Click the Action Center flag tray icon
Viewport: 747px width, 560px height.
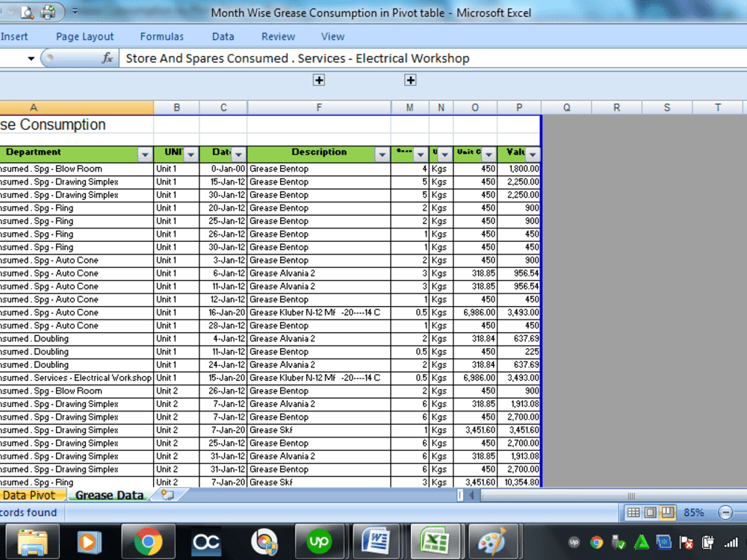tap(686, 542)
